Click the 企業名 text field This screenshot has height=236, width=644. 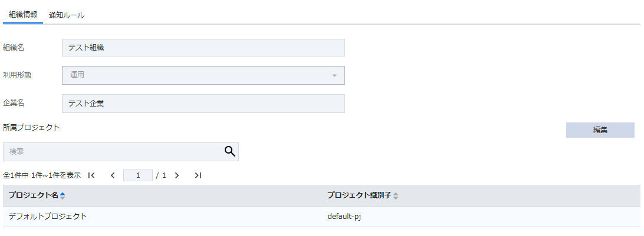[x=203, y=104]
